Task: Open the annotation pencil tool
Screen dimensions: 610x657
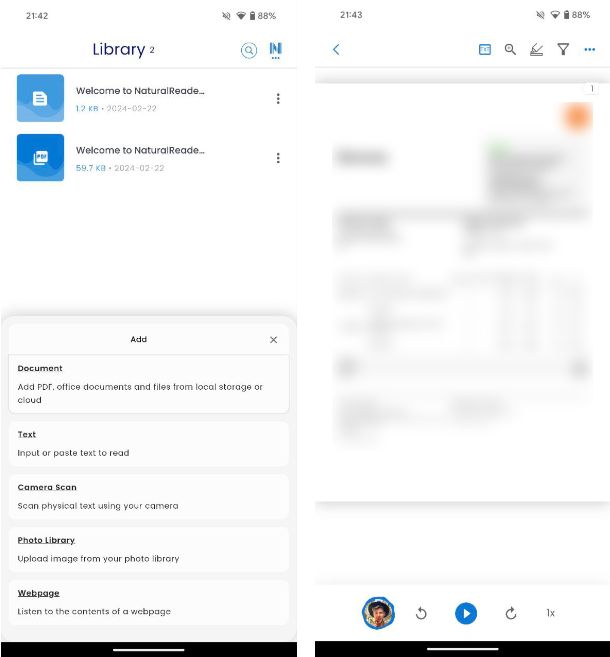Action: tap(537, 49)
